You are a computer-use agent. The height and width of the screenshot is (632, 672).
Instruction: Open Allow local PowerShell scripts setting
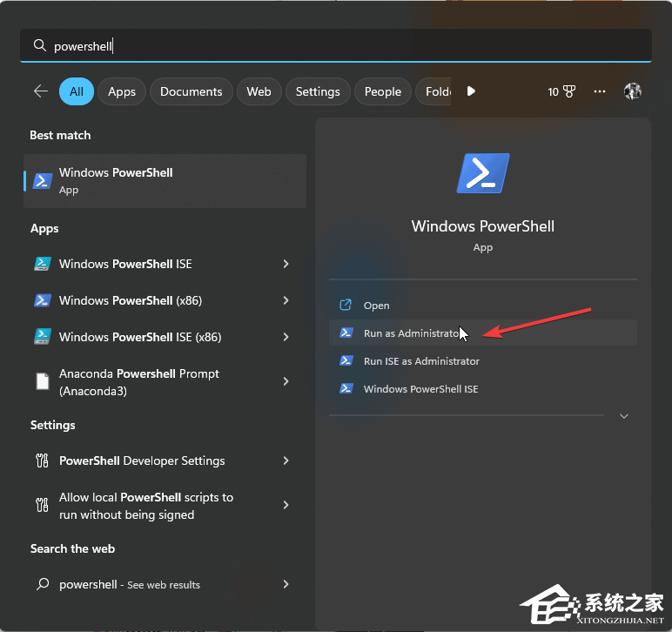pos(165,505)
